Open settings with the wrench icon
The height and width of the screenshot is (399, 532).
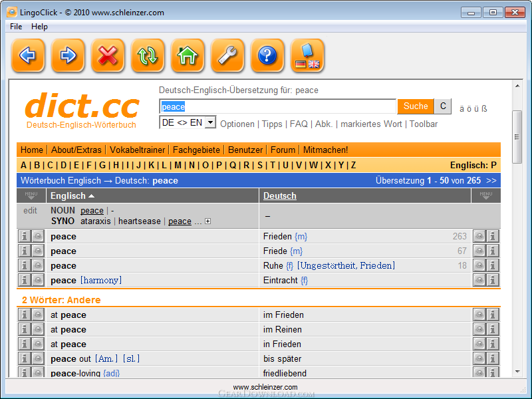(x=227, y=55)
